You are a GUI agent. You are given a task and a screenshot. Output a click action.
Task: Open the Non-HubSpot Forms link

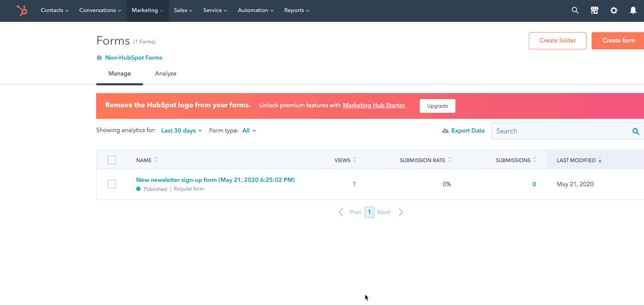pos(134,58)
